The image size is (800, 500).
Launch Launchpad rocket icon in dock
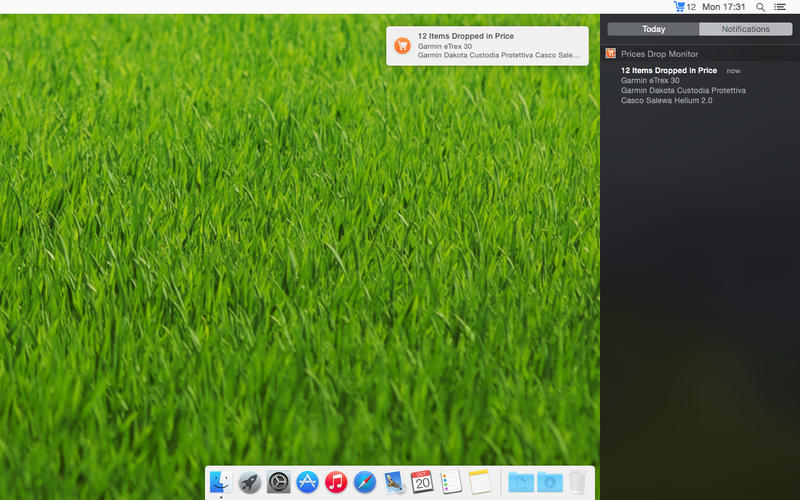249,482
